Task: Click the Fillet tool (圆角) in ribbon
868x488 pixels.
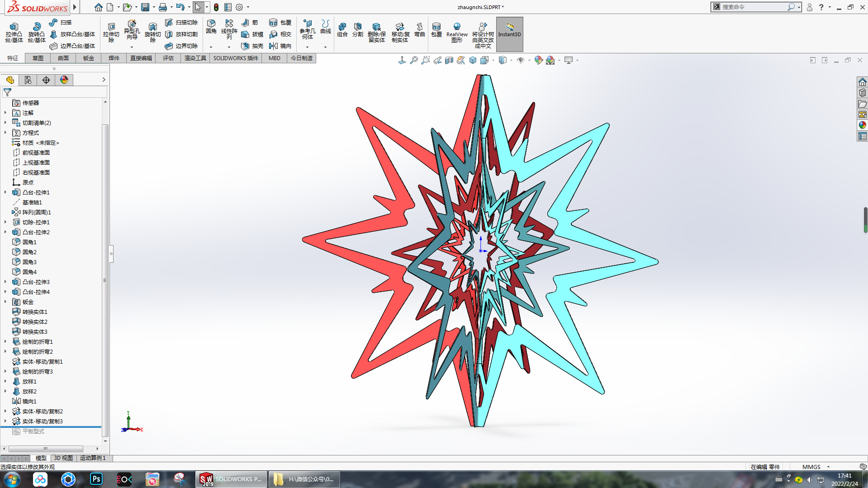Action: [211, 27]
